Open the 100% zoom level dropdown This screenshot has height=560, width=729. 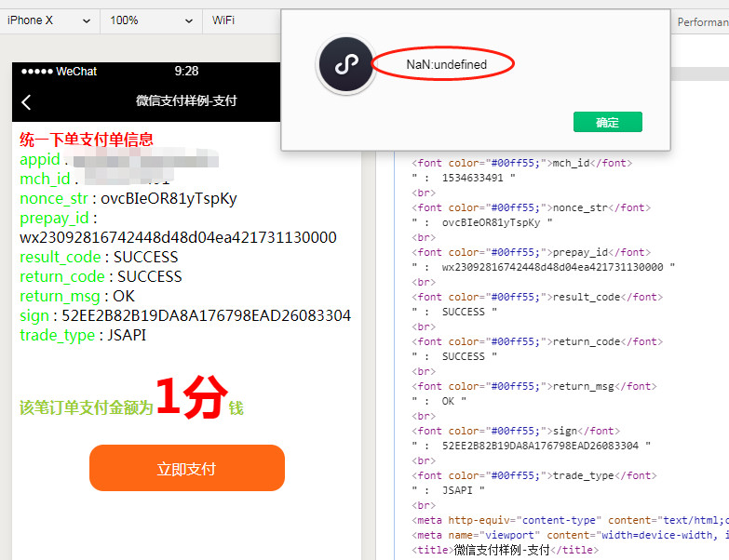coord(151,20)
